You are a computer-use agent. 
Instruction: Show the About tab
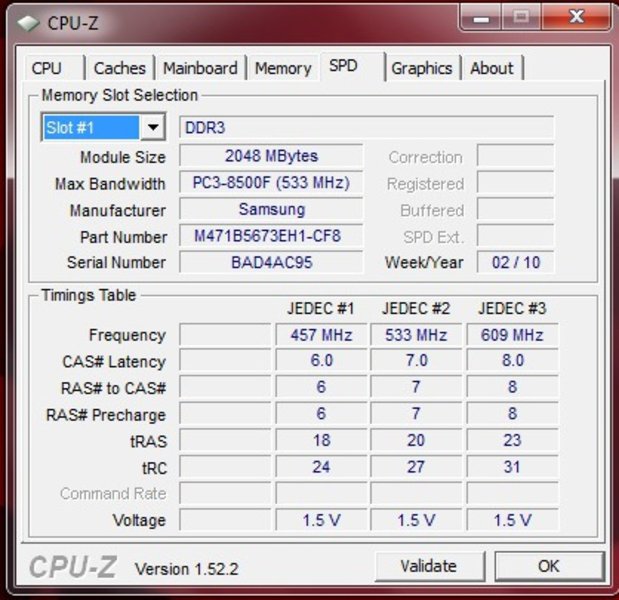pos(492,68)
